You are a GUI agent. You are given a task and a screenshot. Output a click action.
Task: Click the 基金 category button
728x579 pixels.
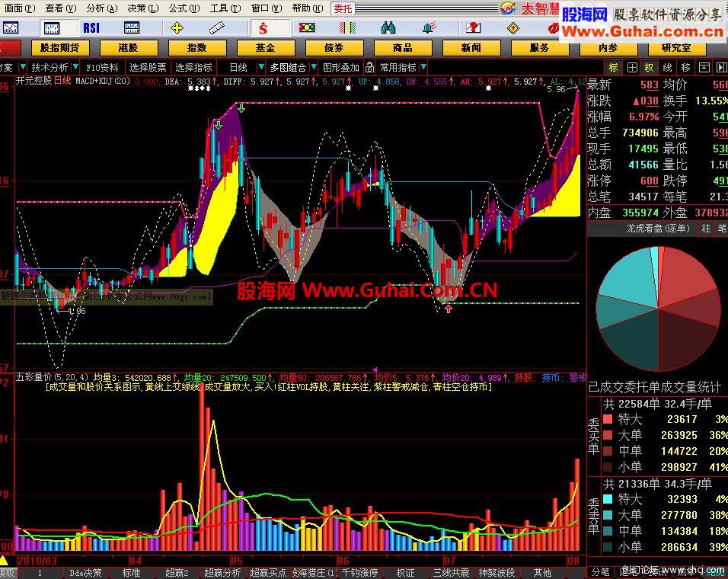click(265, 47)
